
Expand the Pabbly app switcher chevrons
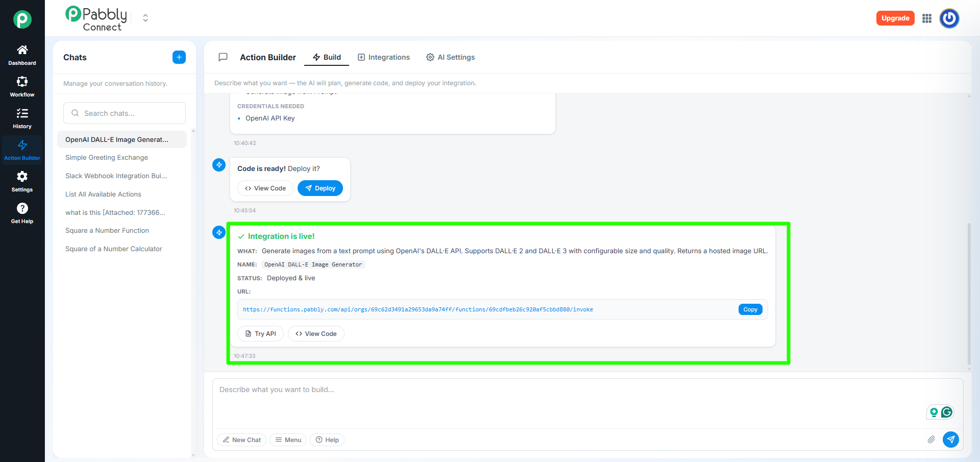pyautogui.click(x=145, y=18)
